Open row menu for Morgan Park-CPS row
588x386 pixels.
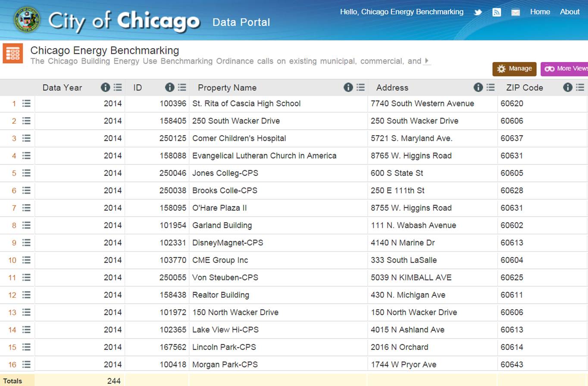coord(26,364)
